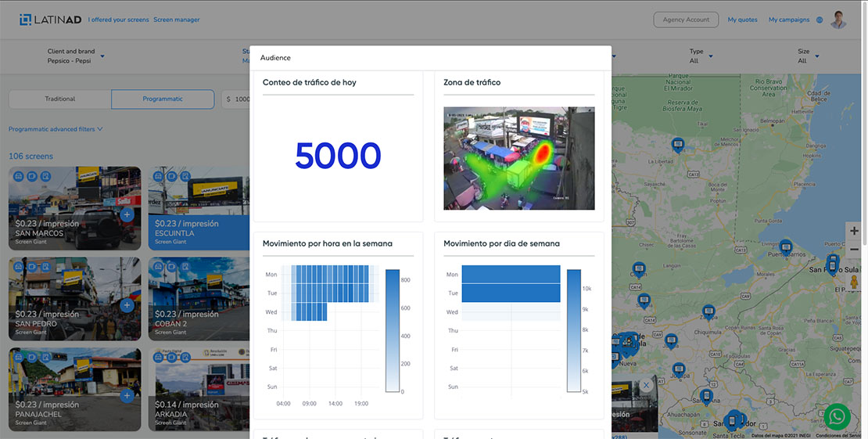
Task: Click the hourly movement chart color scale bar
Action: click(x=392, y=331)
